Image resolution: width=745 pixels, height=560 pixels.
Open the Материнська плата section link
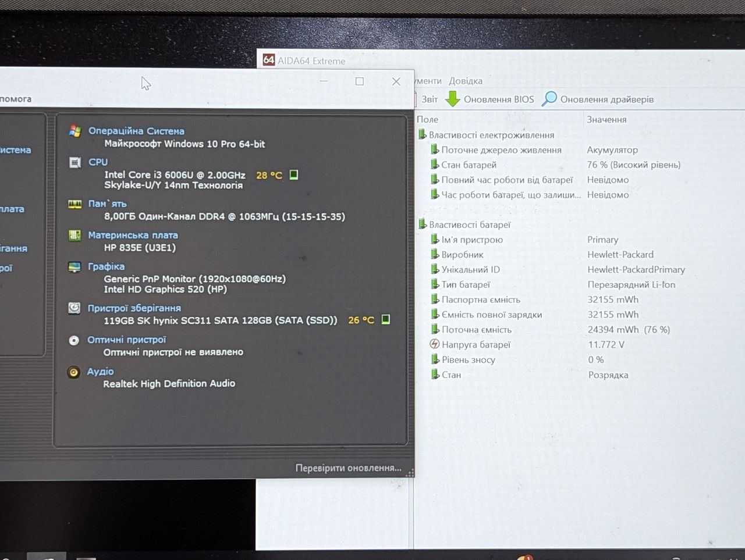point(133,235)
